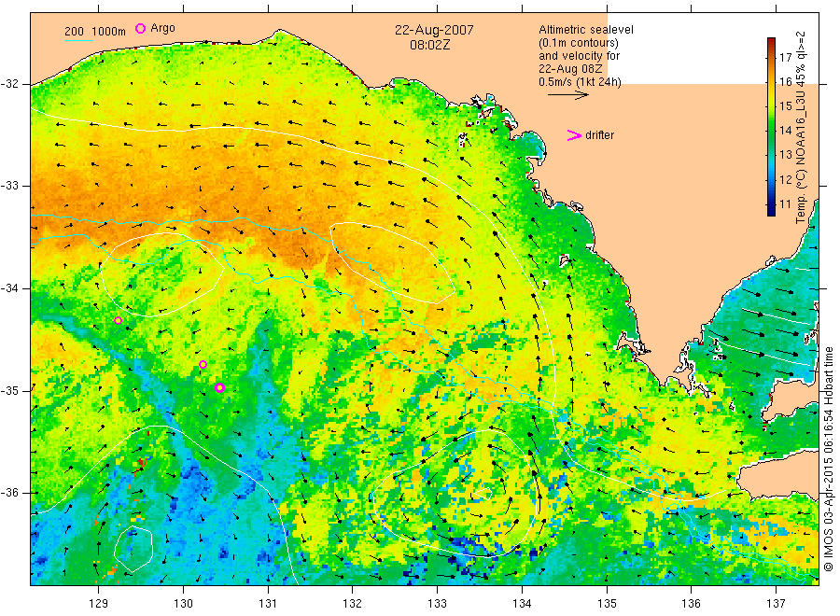840x616 pixels.
Task: Click the '0.5m/s (1kt 24h)' scale label
Action: coord(581,82)
